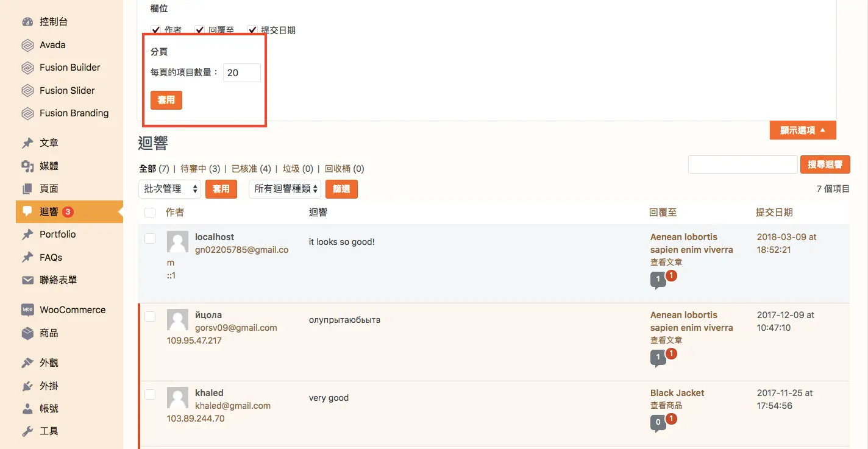This screenshot has height=449, width=868.
Task: Click the Avada sidebar icon
Action: click(27, 45)
